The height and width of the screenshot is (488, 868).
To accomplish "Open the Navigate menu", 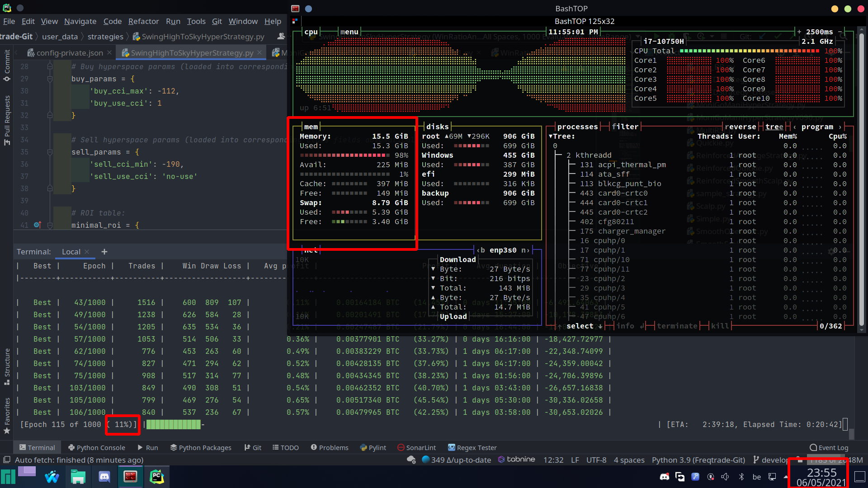I will 80,21.
